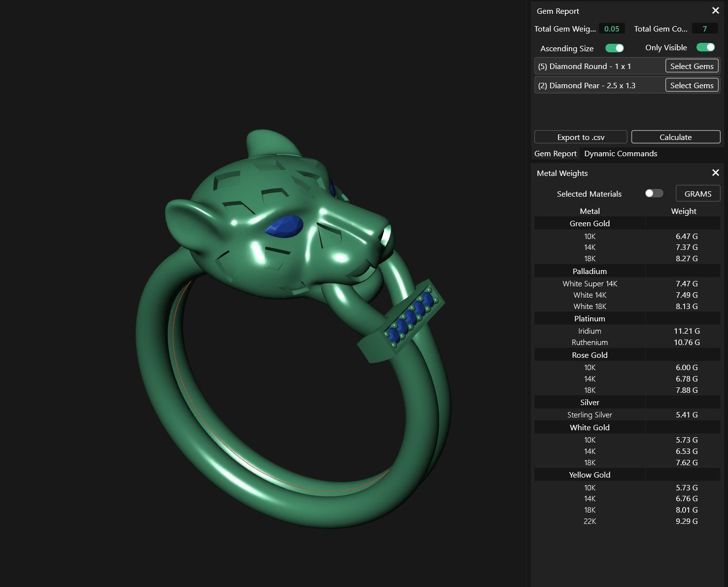The width and height of the screenshot is (728, 587).
Task: Select Gems for Diamond Round 1 x 1
Action: click(692, 66)
